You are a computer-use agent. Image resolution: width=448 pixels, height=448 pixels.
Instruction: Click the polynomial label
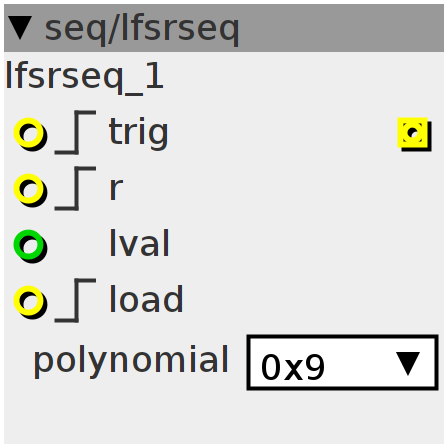131,361
